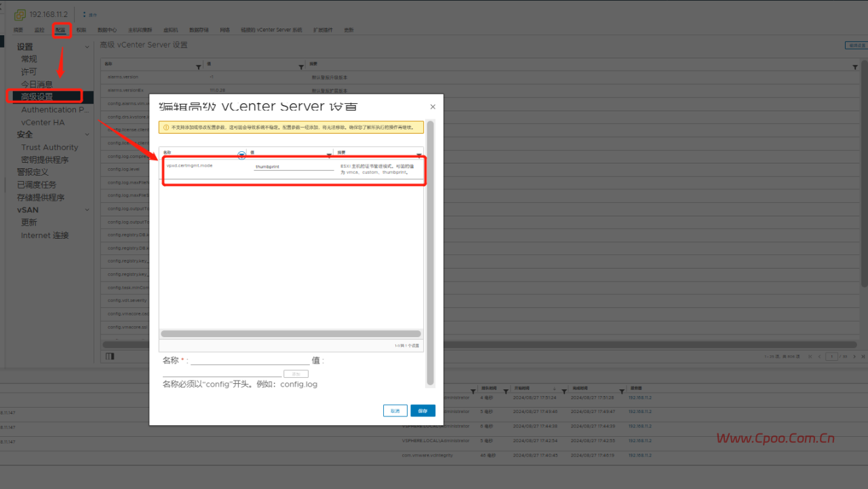This screenshot has height=489, width=868.
Task: Filter recent tasks by 开始时间
Action: (564, 391)
